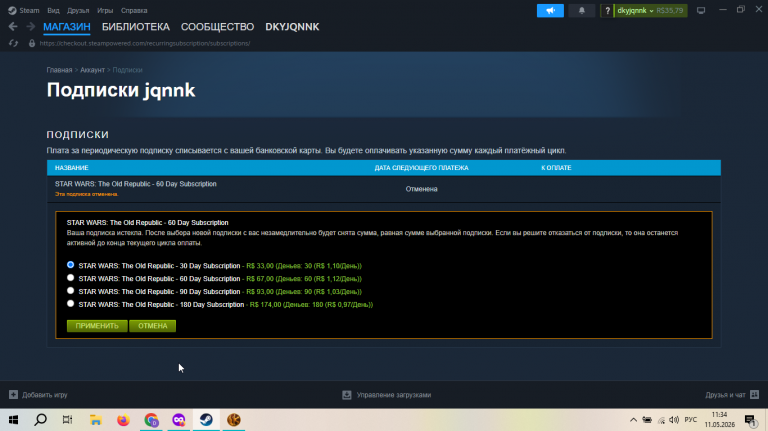The height and width of the screenshot is (431, 768).
Task: Switch to the МАГАЗИН tab
Action: (x=67, y=27)
